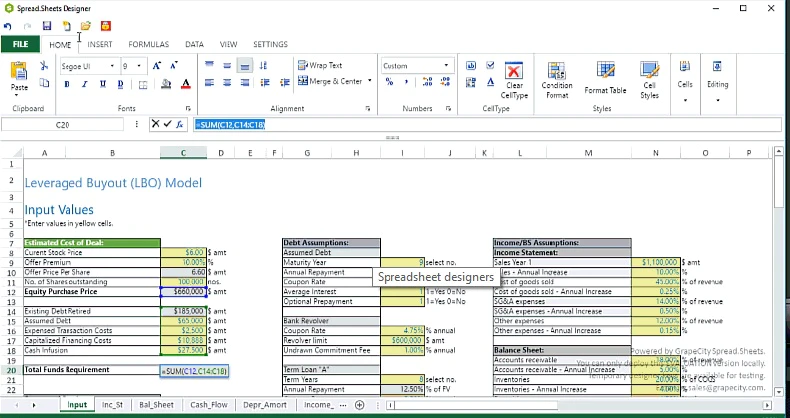The height and width of the screenshot is (418, 790).
Task: Toggle Wrap Text option
Action: pyautogui.click(x=320, y=65)
